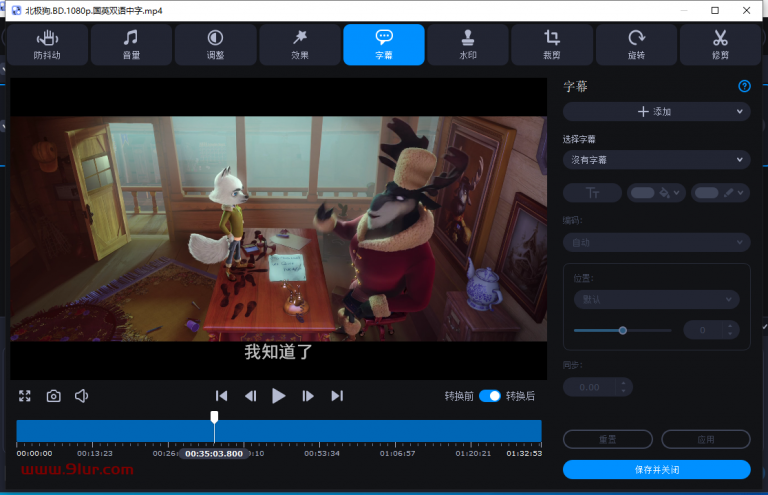Viewport: 768px width, 495px height.
Task: Switch to the 效果 effects tab
Action: (300, 45)
